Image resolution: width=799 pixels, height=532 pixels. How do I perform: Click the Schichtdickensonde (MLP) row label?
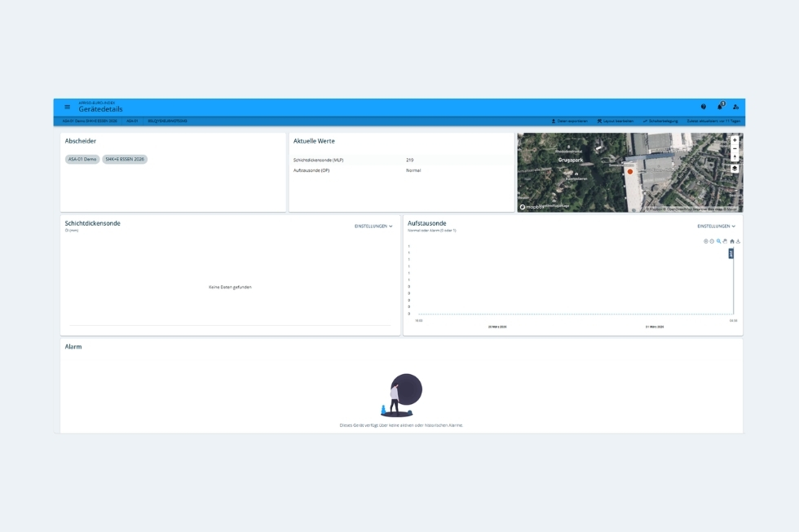(x=319, y=160)
